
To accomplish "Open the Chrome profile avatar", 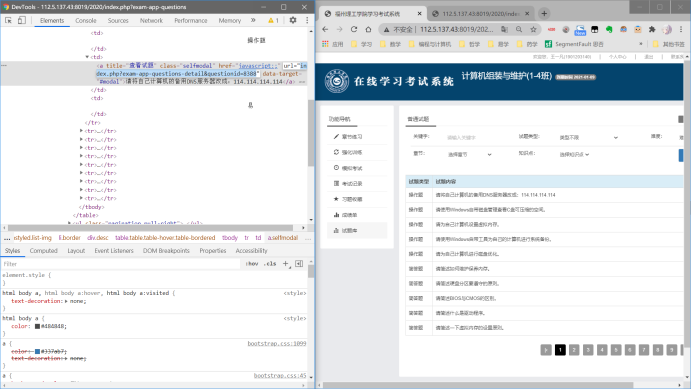I will point(667,30).
